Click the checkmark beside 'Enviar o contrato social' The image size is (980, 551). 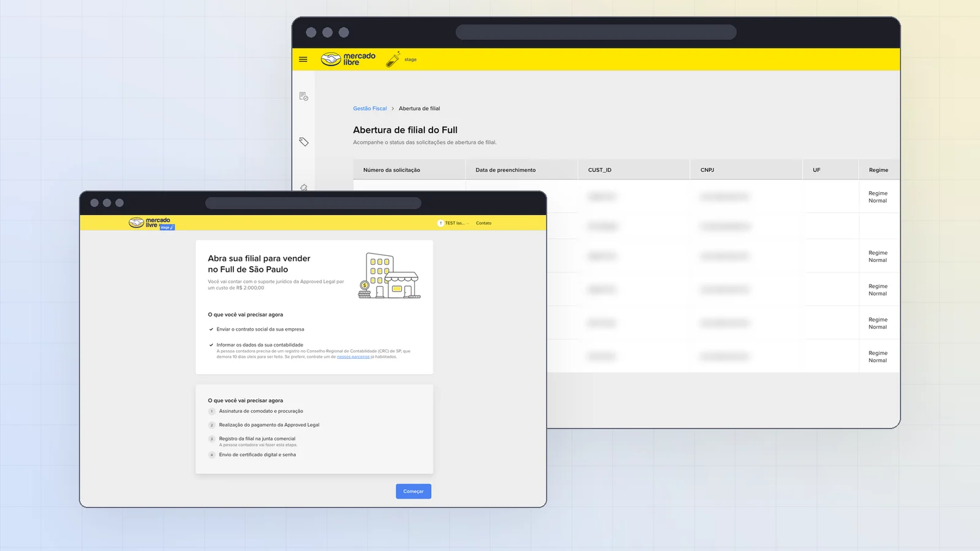click(x=211, y=329)
